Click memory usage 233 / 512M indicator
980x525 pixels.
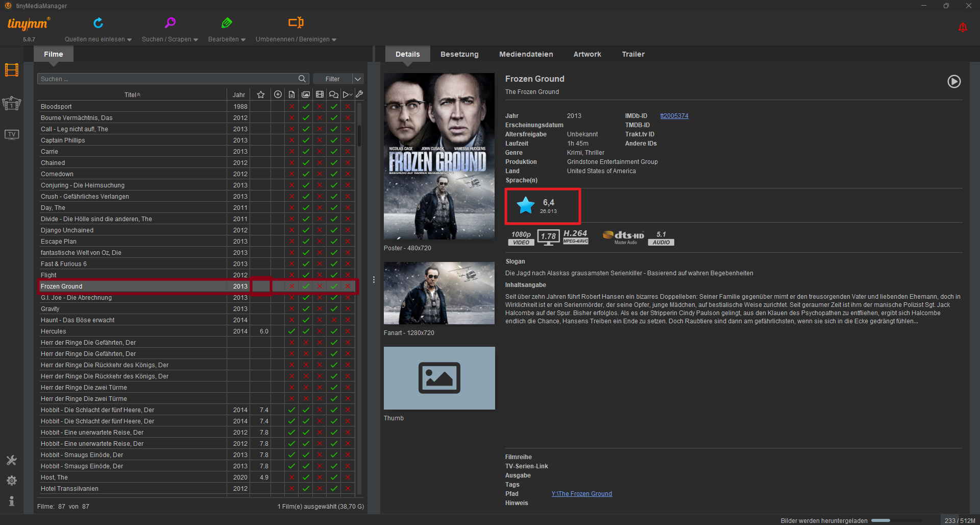(x=960, y=520)
